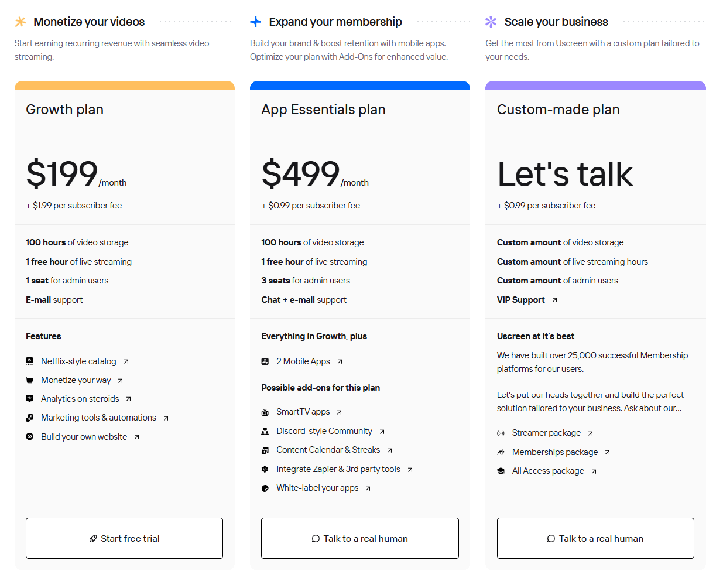Screen dimensions: 723x588
Task: Open the Memberships package link
Action: coord(555,452)
